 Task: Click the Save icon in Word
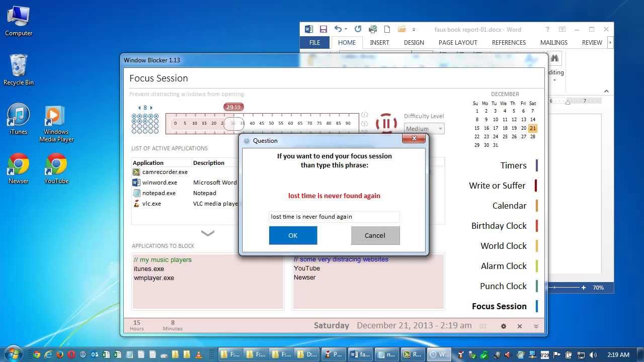point(323,30)
